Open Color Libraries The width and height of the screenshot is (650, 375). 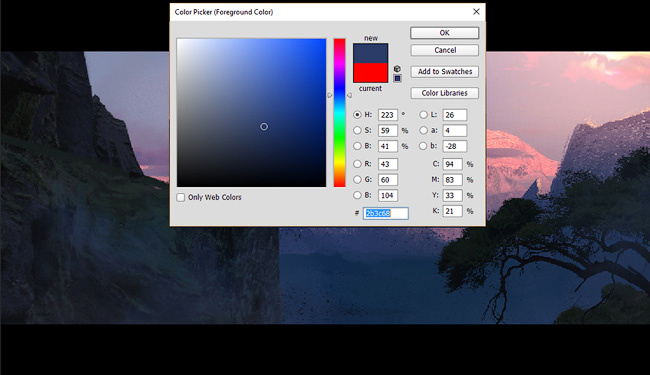tap(444, 93)
